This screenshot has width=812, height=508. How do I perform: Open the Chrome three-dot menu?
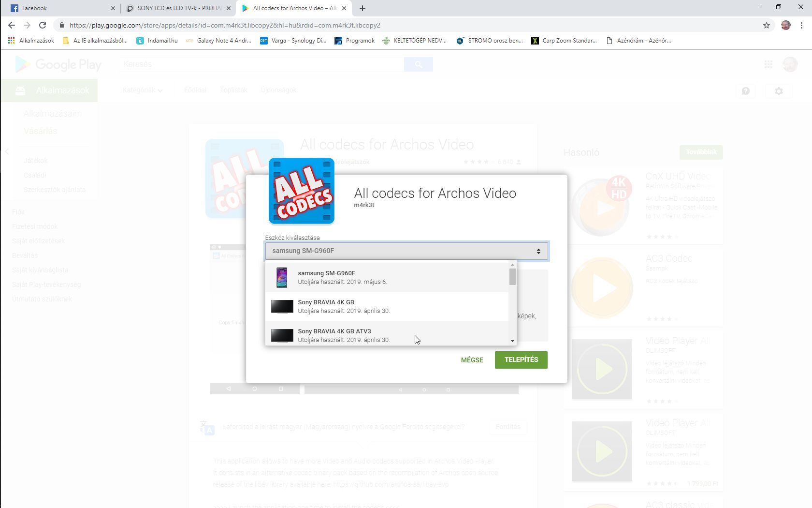(802, 25)
